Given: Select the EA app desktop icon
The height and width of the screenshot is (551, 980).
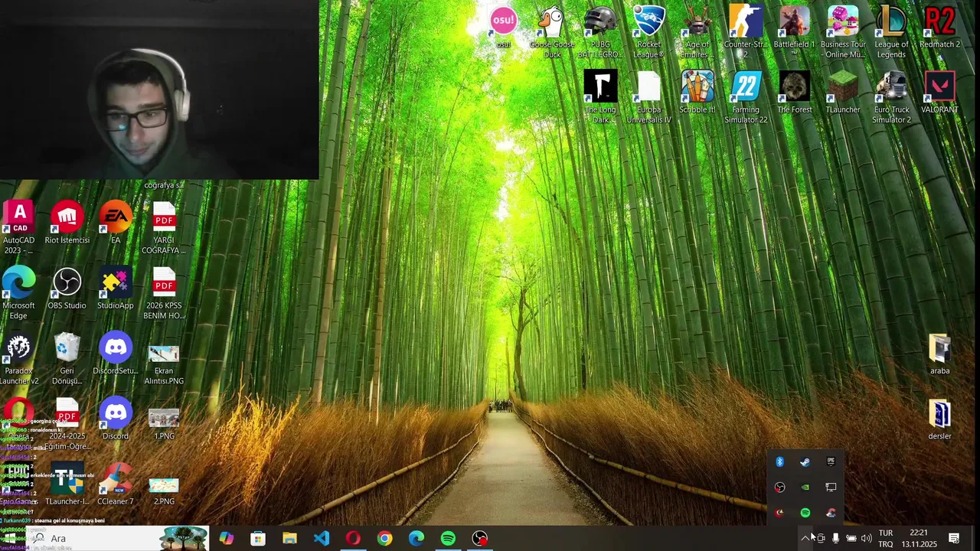Looking at the screenshot, I should pyautogui.click(x=116, y=223).
